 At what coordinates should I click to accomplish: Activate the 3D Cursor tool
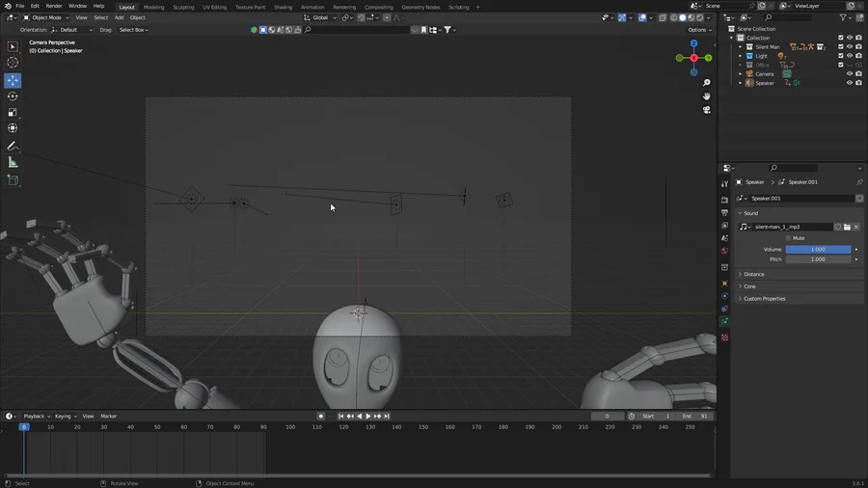pyautogui.click(x=13, y=63)
